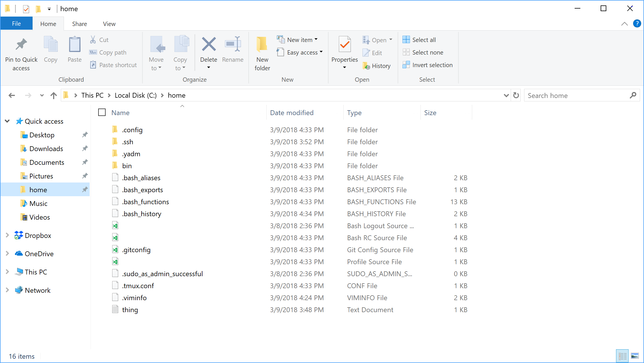The height and width of the screenshot is (363, 644).
Task: Open the Easy access dropdown
Action: (x=300, y=52)
